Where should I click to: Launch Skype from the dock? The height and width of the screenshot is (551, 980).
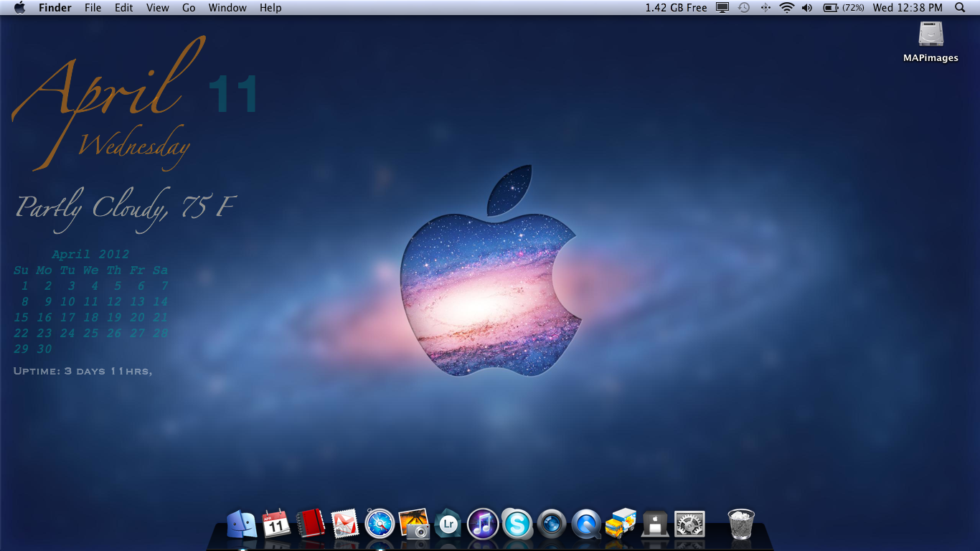pos(517,524)
